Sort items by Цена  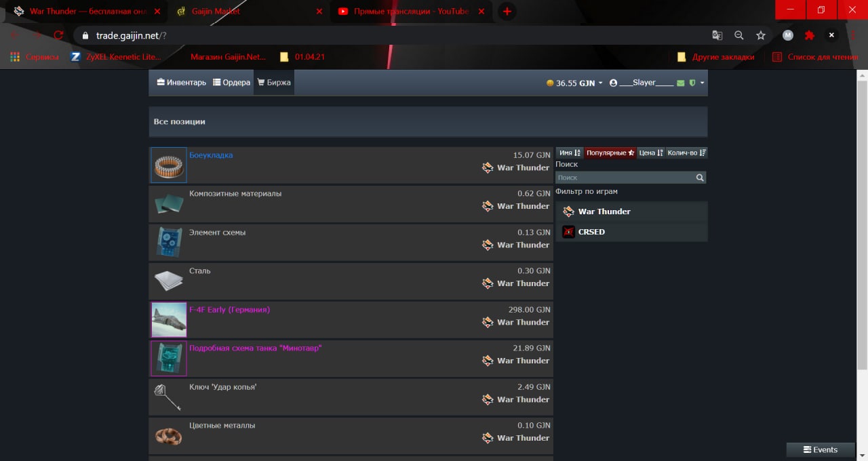[651, 153]
